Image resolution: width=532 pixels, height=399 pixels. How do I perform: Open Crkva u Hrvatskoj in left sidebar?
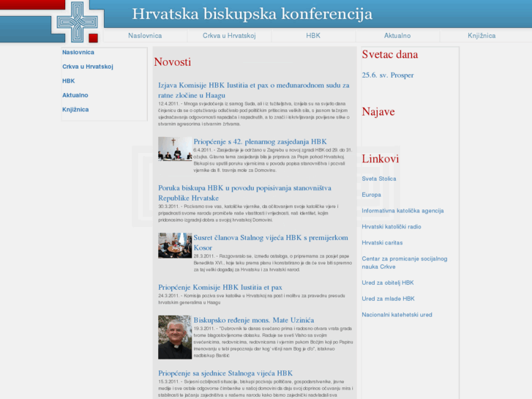[88, 67]
